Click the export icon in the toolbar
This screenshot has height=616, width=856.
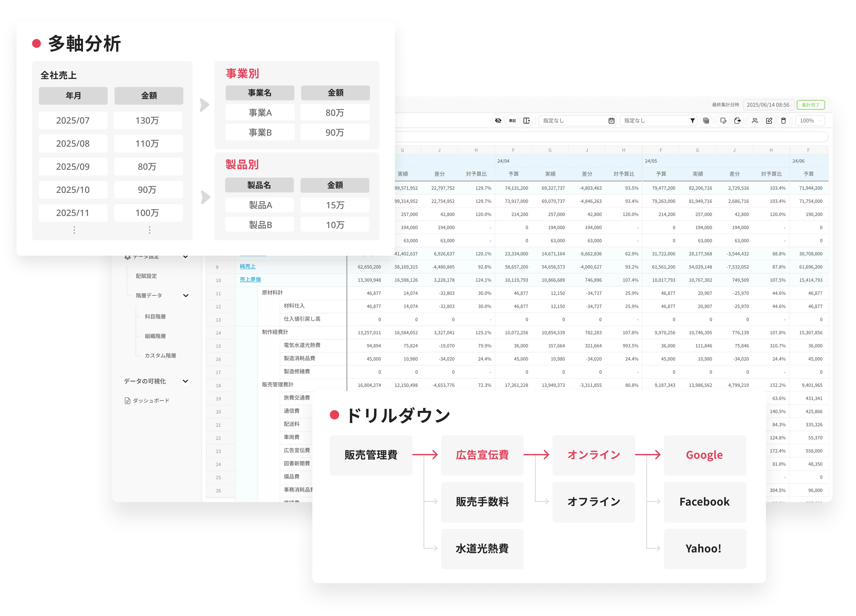click(738, 121)
